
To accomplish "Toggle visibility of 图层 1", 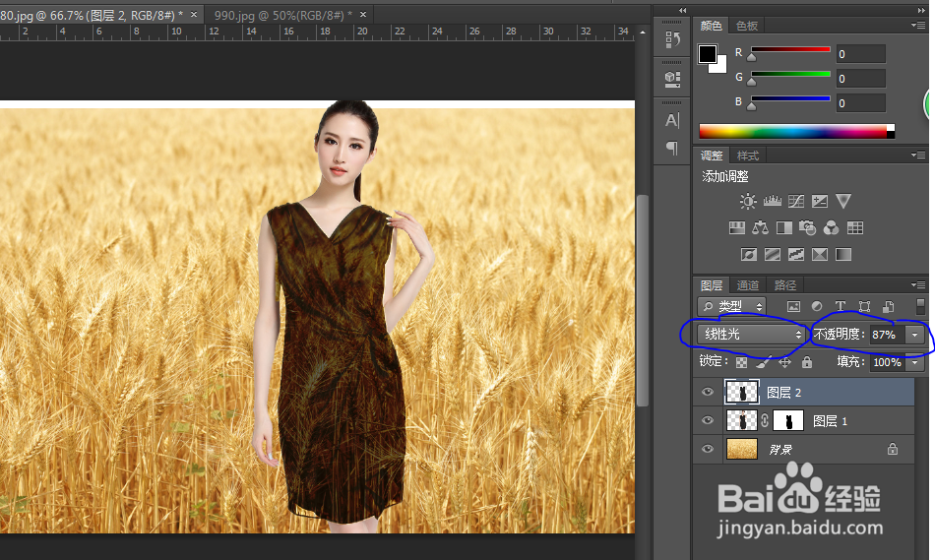I will pyautogui.click(x=707, y=421).
